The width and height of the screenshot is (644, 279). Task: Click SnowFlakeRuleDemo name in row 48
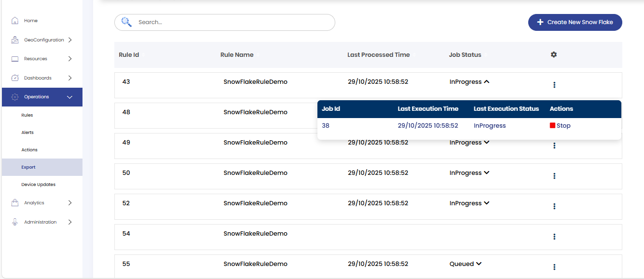(255, 112)
